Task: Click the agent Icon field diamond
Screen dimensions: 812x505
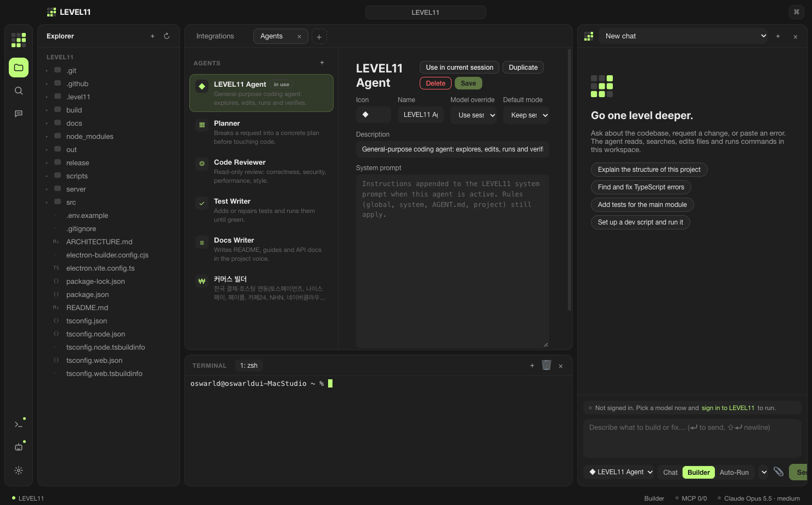Action: click(x=374, y=115)
